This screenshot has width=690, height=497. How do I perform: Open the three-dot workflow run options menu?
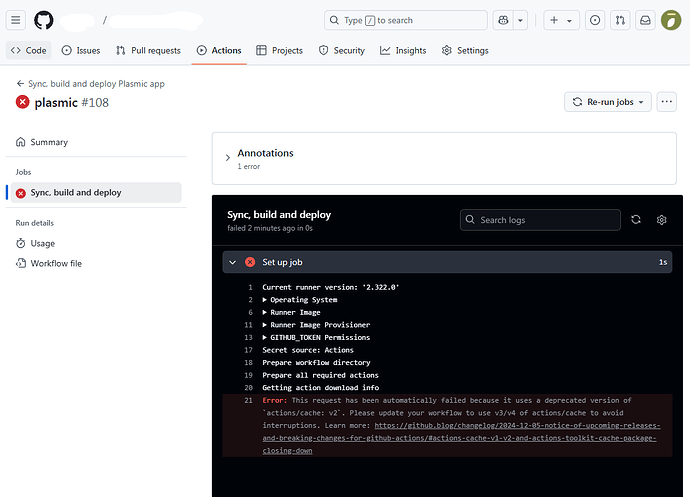667,102
